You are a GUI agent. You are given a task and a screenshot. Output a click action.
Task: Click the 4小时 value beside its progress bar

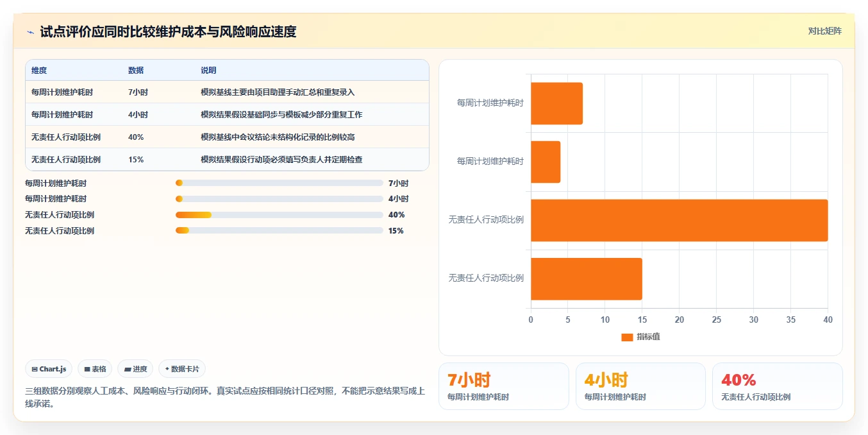tap(398, 199)
